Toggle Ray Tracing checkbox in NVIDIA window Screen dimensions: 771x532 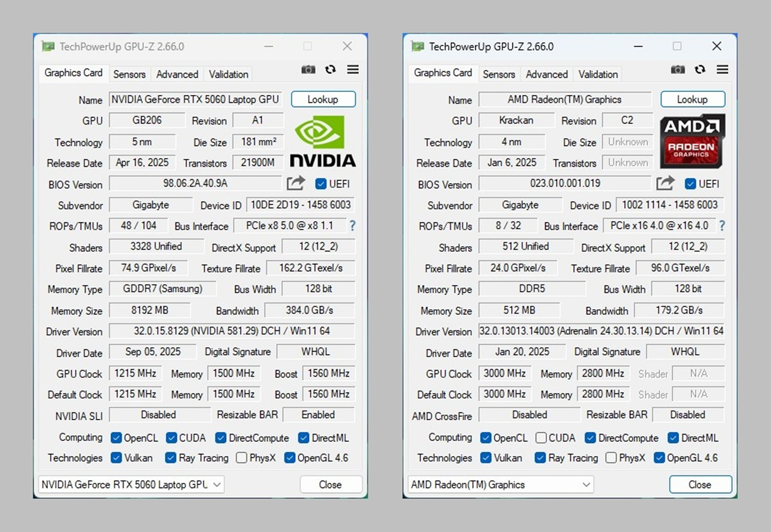pos(171,458)
